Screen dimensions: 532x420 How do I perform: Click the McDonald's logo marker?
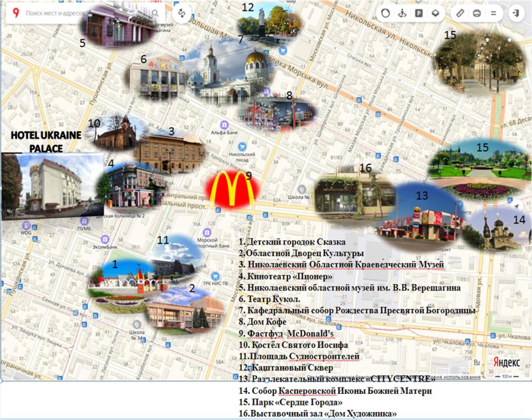(233, 188)
